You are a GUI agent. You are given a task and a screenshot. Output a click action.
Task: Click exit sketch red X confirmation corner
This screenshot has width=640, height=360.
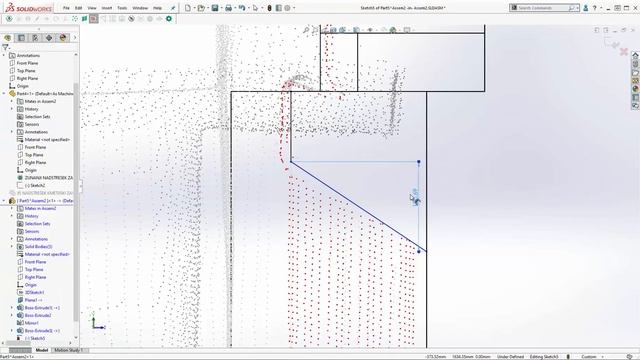tap(624, 51)
